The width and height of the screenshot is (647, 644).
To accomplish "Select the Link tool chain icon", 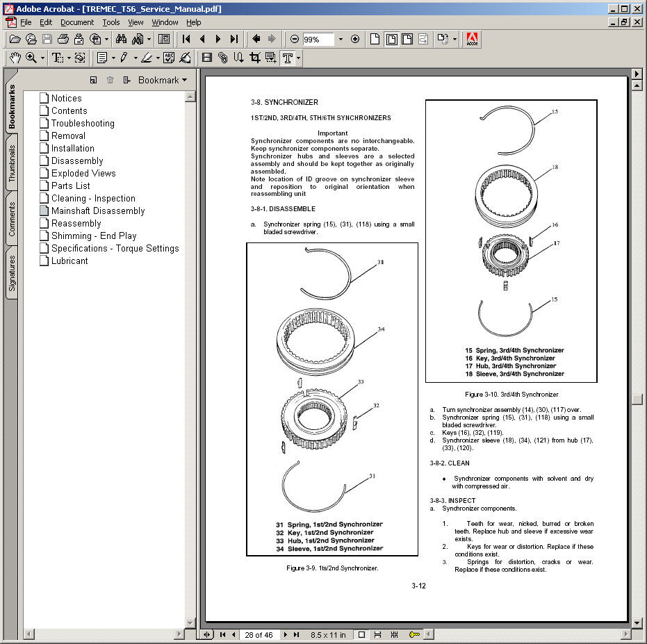I will [x=223, y=58].
